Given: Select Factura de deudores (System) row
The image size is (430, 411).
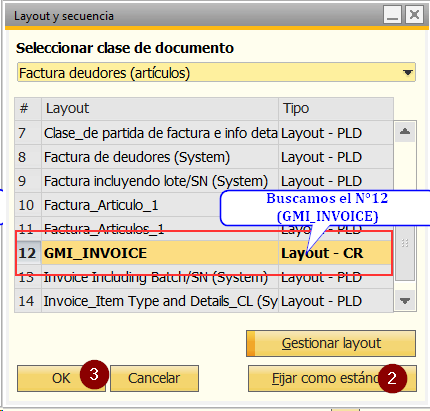Looking at the screenshot, I should (x=204, y=157).
